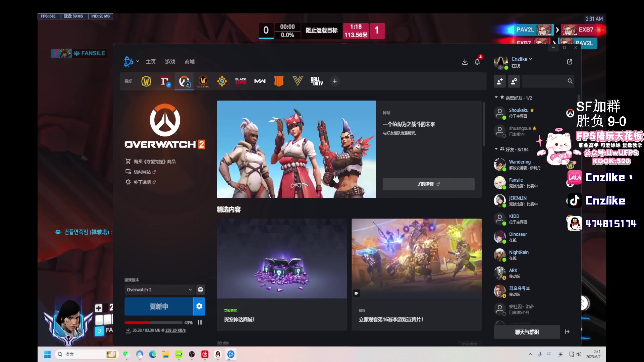Open the Cnzlike profile avatar
This screenshot has width=644, height=362.
[501, 62]
